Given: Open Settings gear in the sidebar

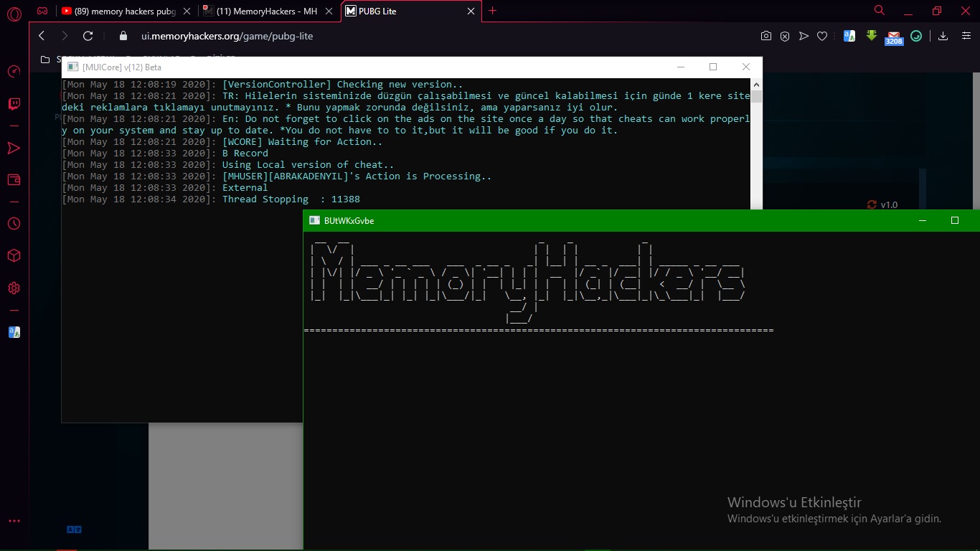Looking at the screenshot, I should (x=14, y=288).
